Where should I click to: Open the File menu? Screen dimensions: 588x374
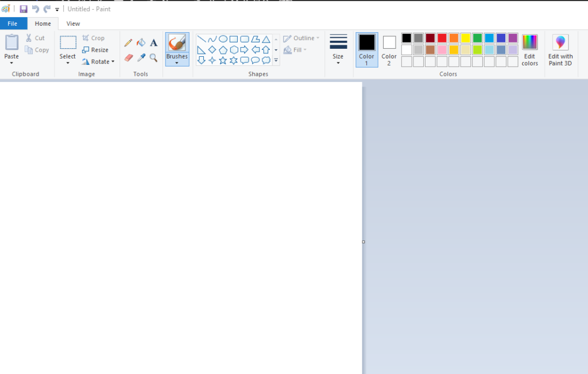click(13, 24)
